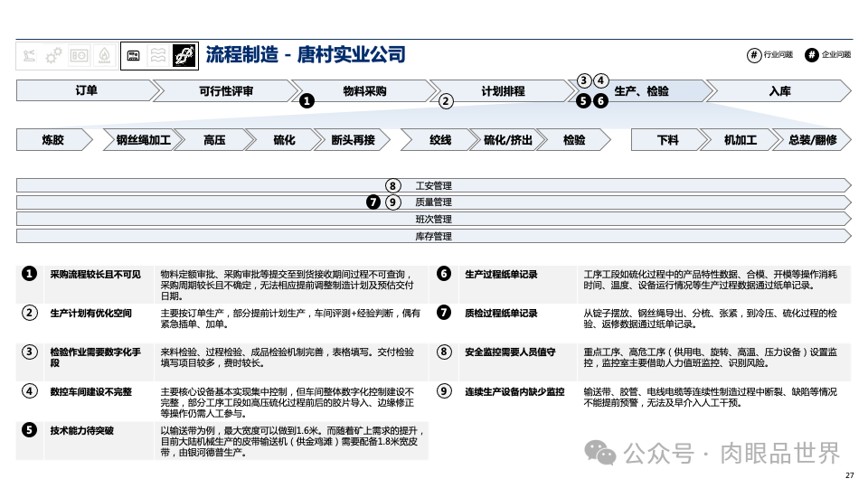Click the solid # icon beside 企业问题

812,55
